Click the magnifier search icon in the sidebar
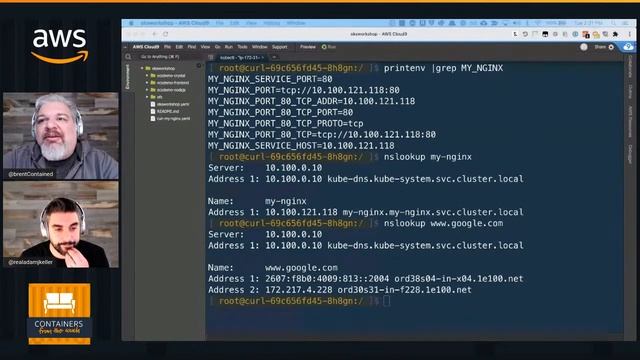The height and width of the screenshot is (360, 640). [128, 57]
